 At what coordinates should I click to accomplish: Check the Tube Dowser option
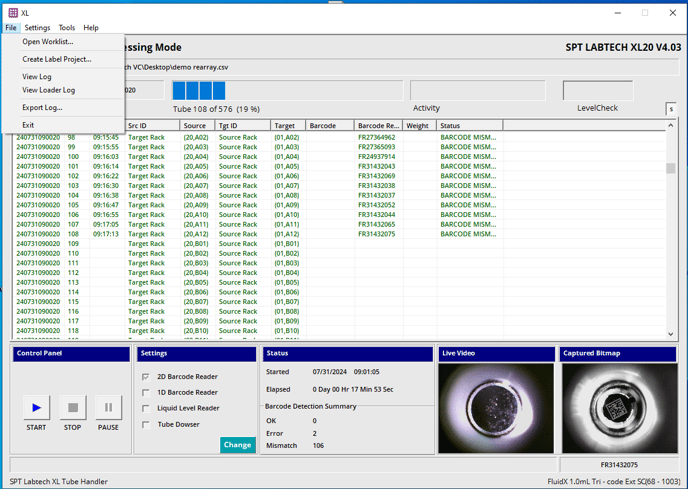coord(146,424)
